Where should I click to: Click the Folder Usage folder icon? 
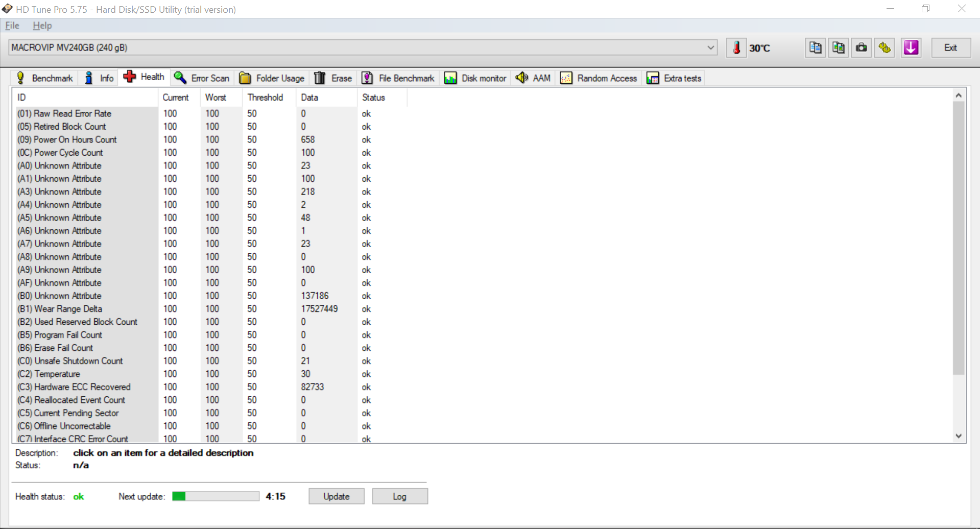245,78
